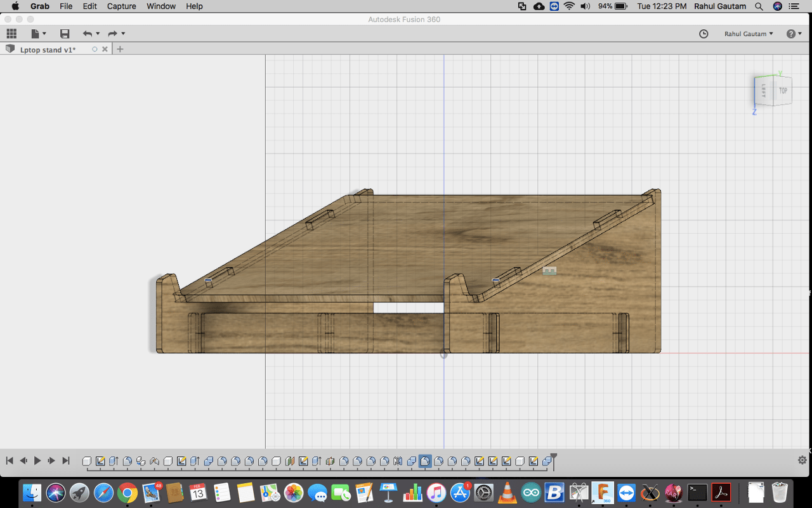The height and width of the screenshot is (508, 812).
Task: Save the design with the floppy icon
Action: [x=65, y=34]
